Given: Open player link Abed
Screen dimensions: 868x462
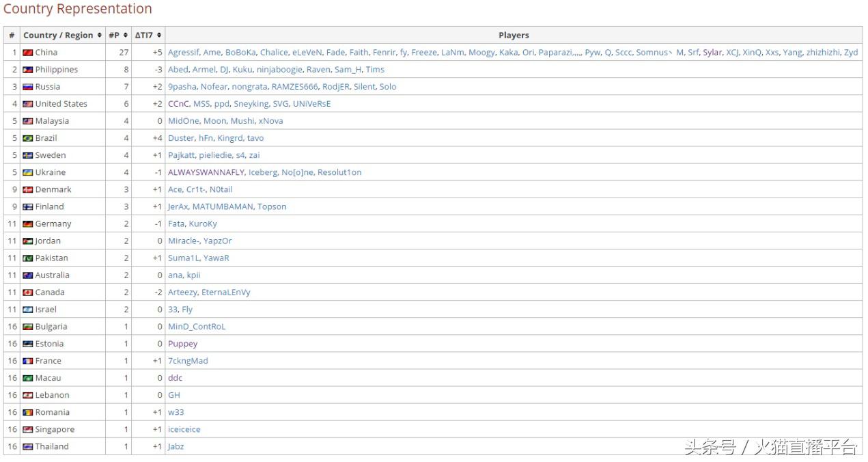Looking at the screenshot, I should (178, 70).
